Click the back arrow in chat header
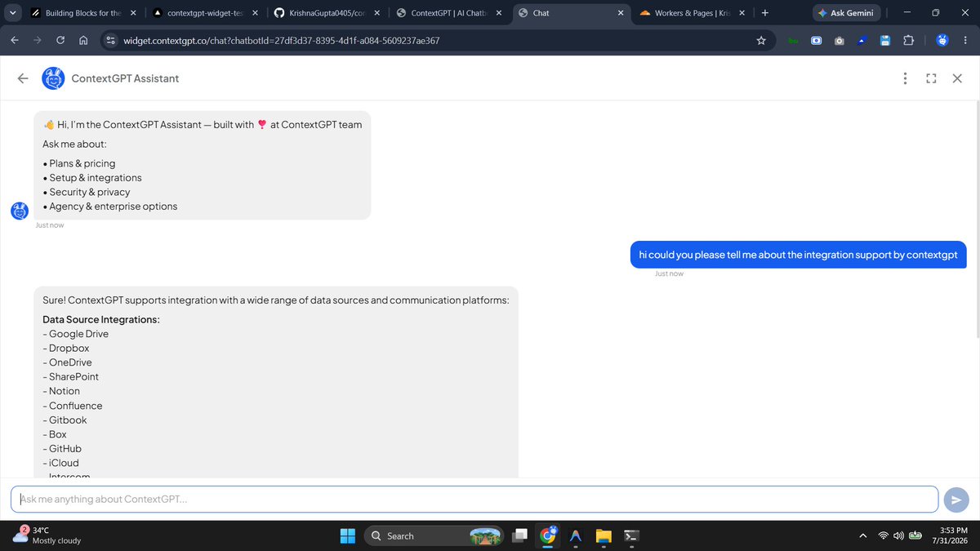The image size is (980, 551). pyautogui.click(x=23, y=78)
